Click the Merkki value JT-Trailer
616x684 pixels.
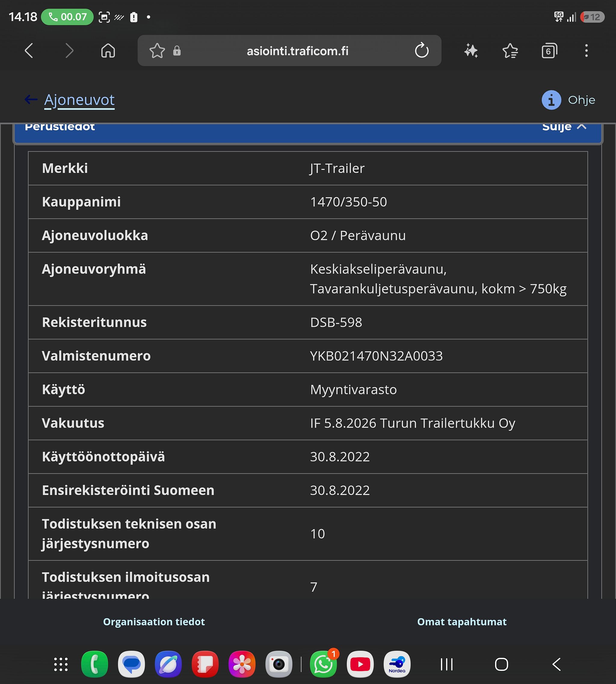[337, 168]
